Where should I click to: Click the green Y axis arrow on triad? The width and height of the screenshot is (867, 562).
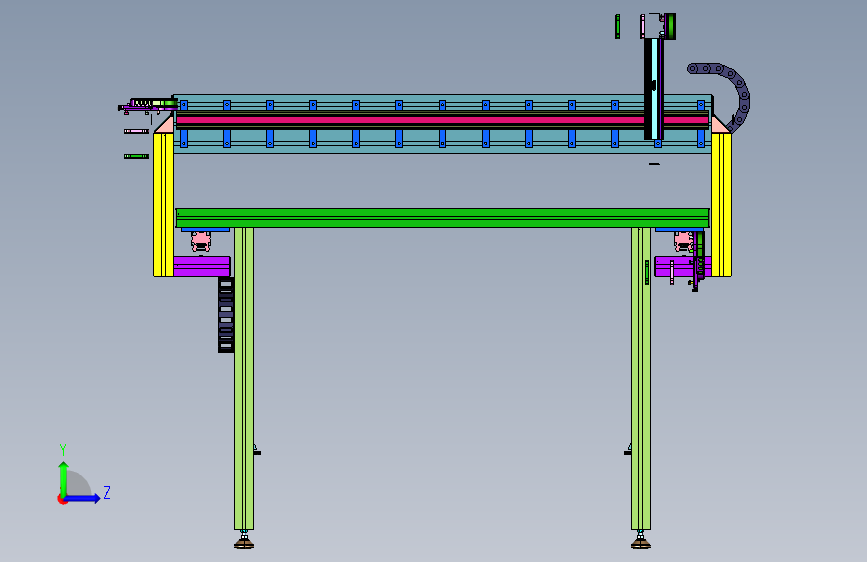point(64,478)
